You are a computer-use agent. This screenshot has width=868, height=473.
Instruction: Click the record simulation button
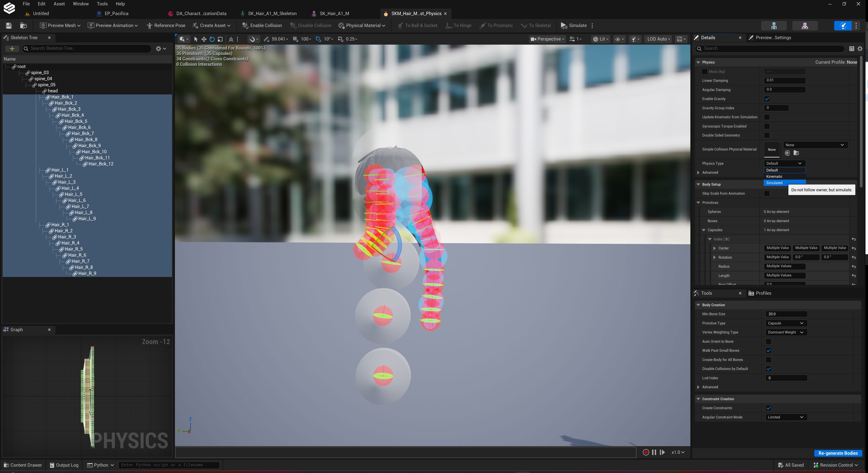646,452
